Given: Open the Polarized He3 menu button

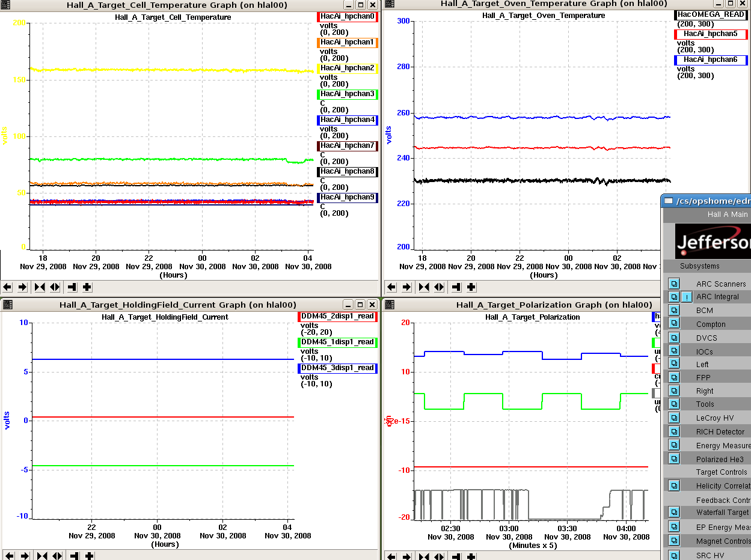Looking at the screenshot, I should pyautogui.click(x=674, y=459).
